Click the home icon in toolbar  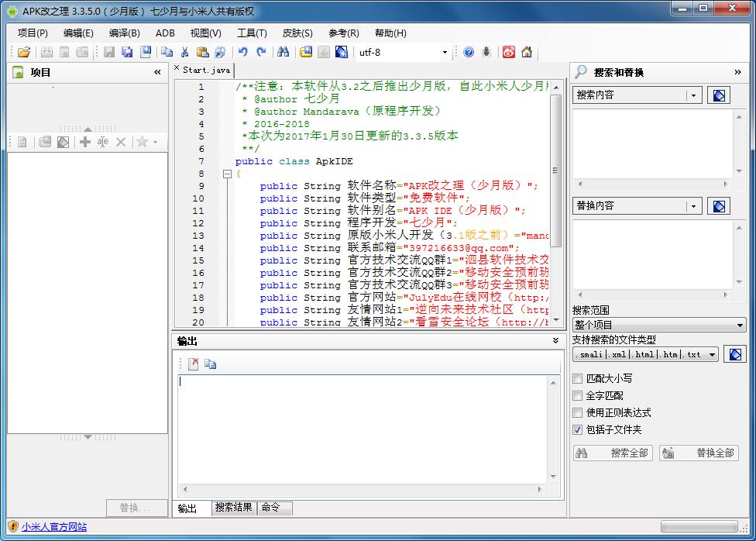click(x=527, y=53)
